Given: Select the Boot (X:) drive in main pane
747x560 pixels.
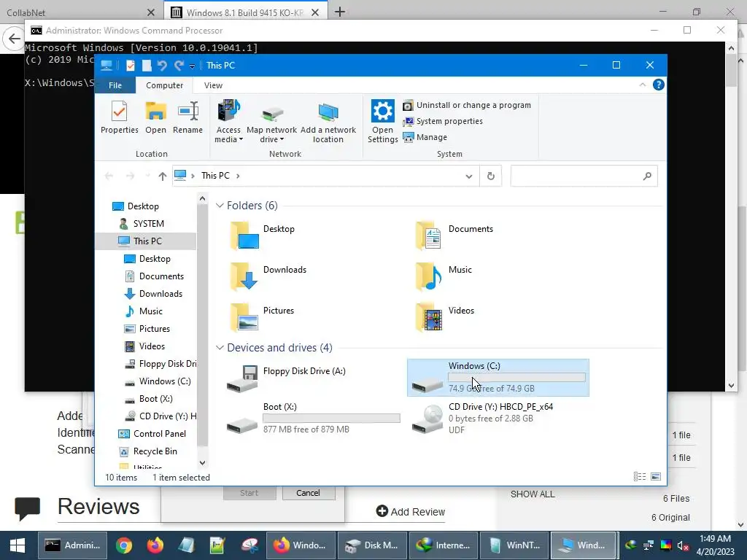Looking at the screenshot, I should [x=313, y=419].
